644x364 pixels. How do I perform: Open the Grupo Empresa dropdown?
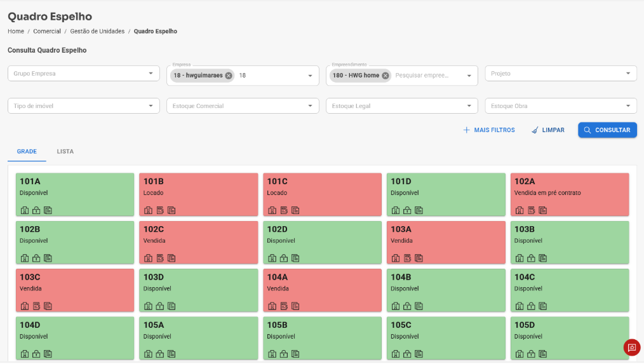click(x=83, y=74)
